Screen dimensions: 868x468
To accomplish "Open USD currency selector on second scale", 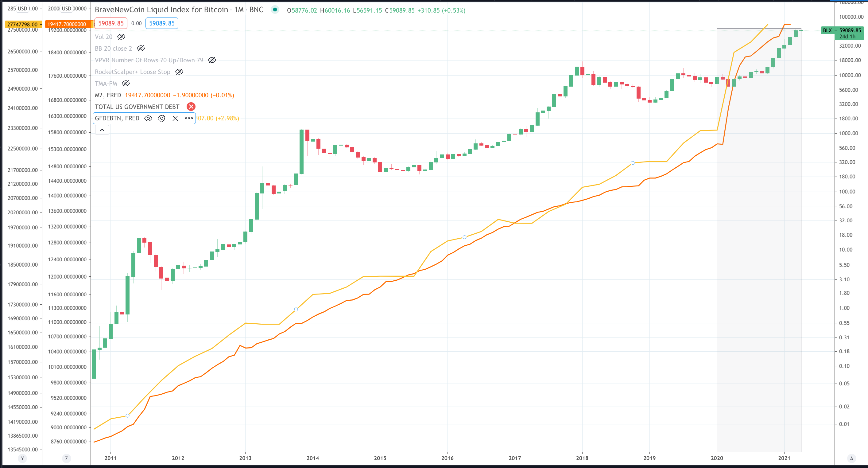I will pos(66,8).
